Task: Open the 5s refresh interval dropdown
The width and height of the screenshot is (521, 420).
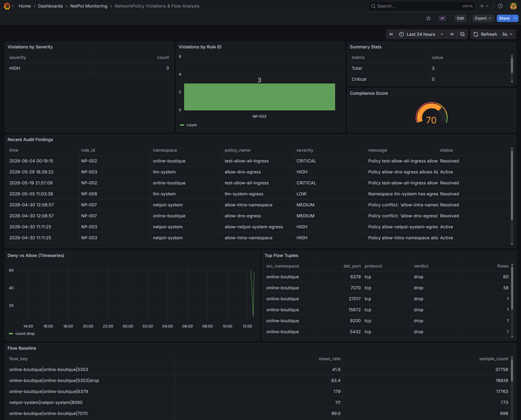Action: coord(507,34)
